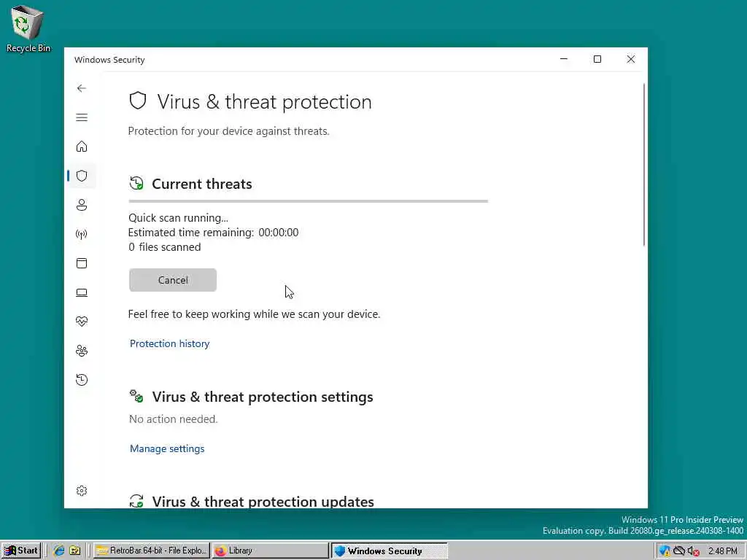Minimize the Windows Security window
Screen dimensions: 747x560
click(x=564, y=59)
